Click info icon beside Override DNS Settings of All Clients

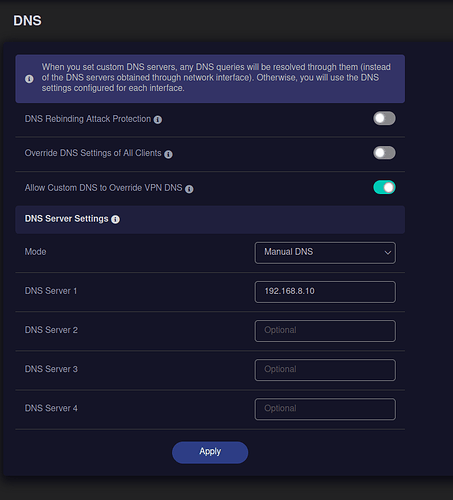click(x=168, y=154)
